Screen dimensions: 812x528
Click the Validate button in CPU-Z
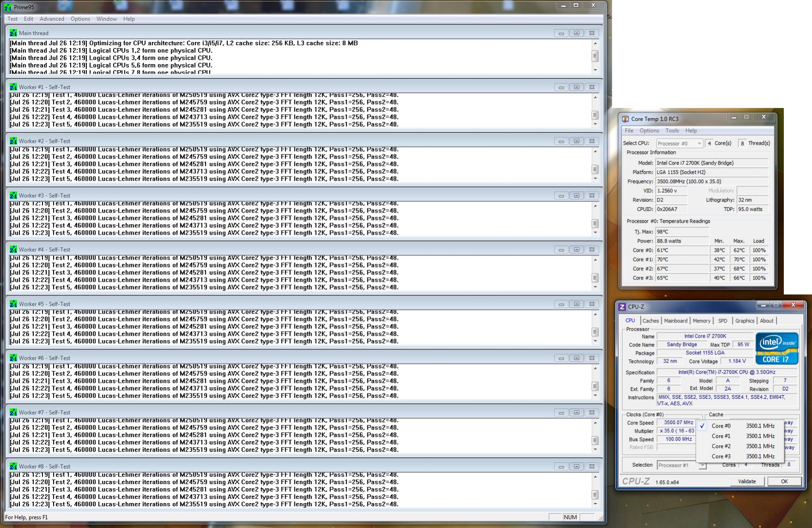[x=747, y=481]
